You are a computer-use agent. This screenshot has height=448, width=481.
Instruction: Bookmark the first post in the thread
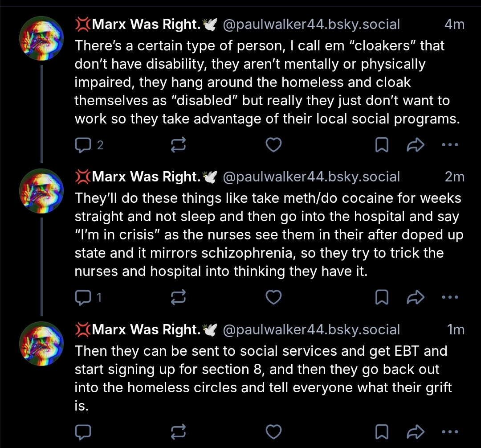[382, 144]
